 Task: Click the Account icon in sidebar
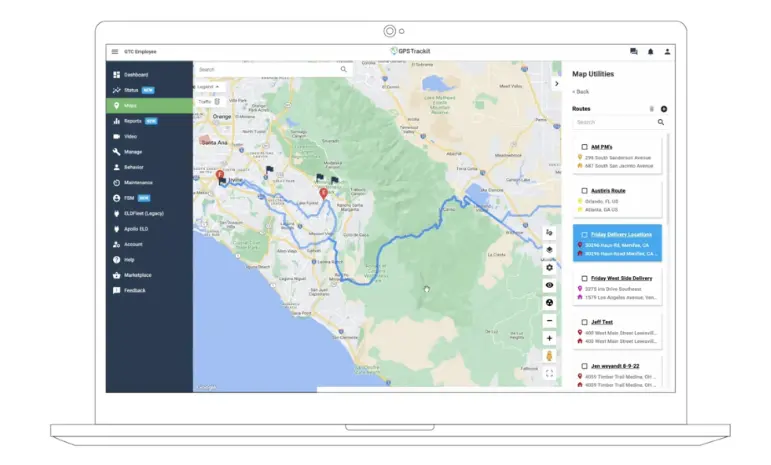(x=117, y=244)
